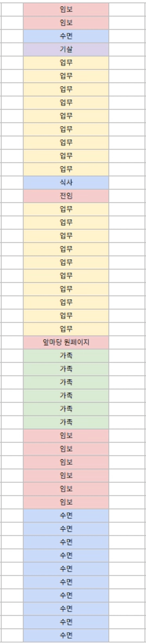Select empty cell right of 식사
The height and width of the screenshot is (644, 146).
pos(127,183)
